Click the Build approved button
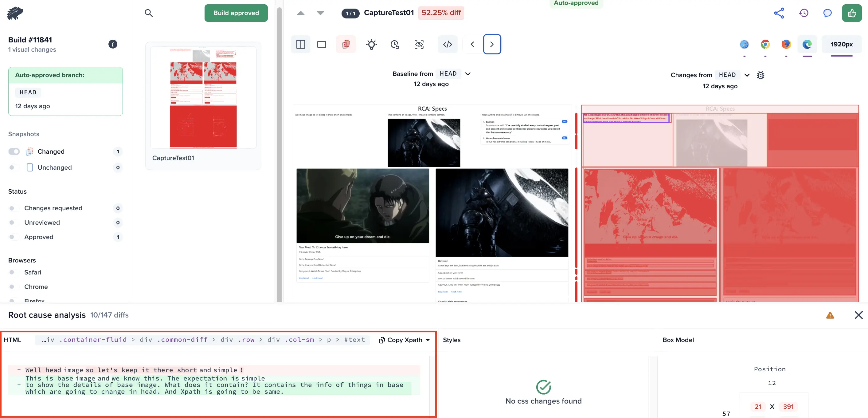868x418 pixels. [237, 13]
